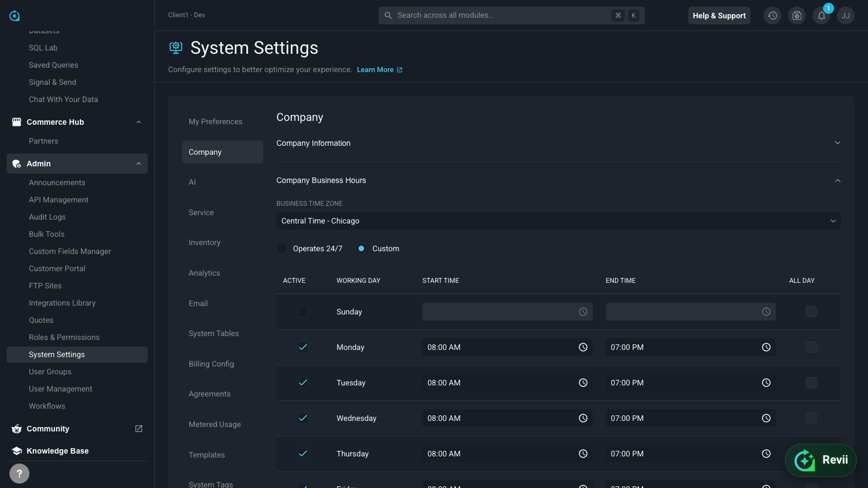Open Wednesday start time clock picker
The height and width of the screenshot is (488, 868).
point(583,418)
